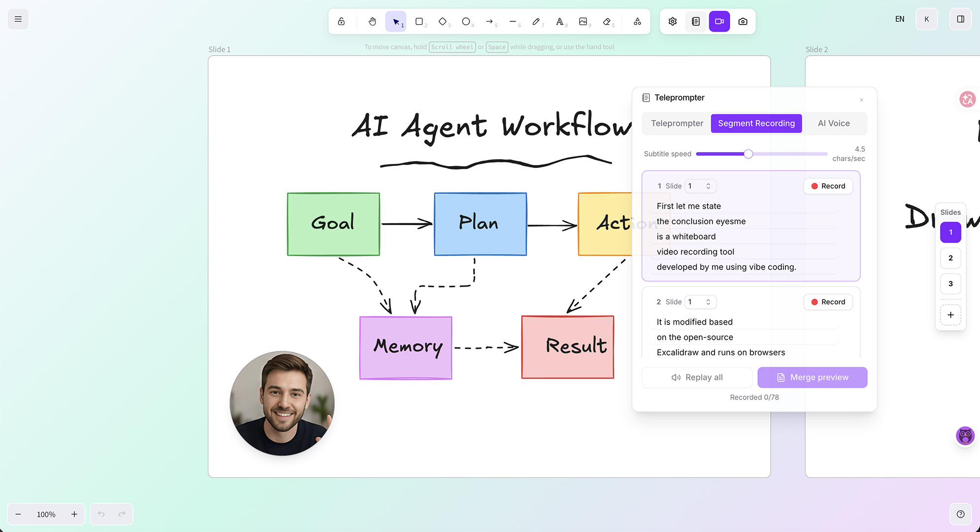Open slide selector for segment 1
The width and height of the screenshot is (980, 532).
click(x=700, y=186)
